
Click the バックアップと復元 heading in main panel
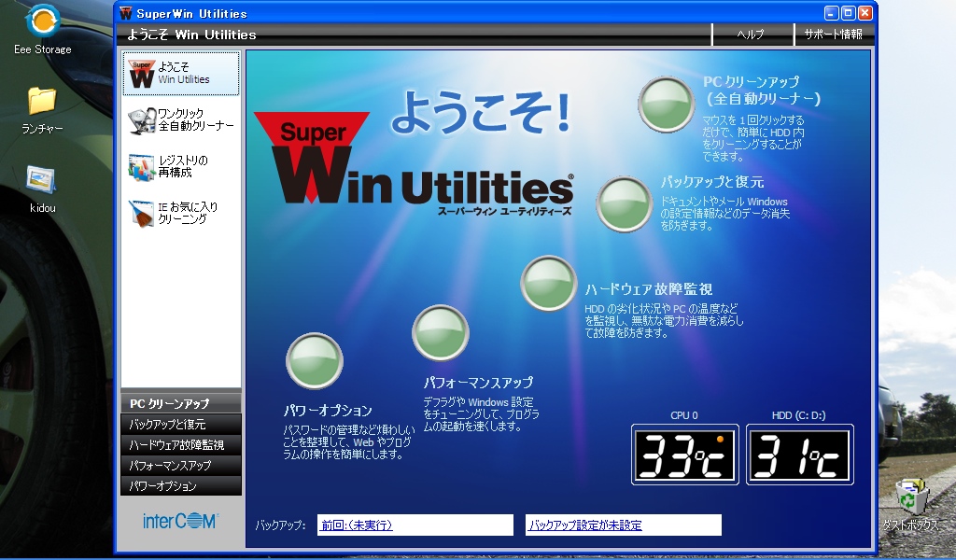(x=712, y=182)
